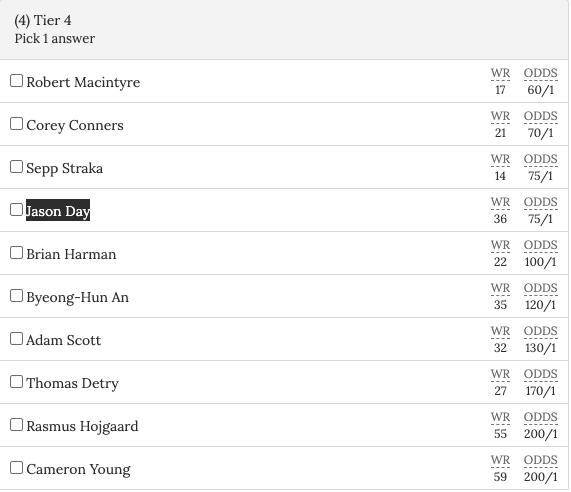Image resolution: width=571 pixels, height=492 pixels.
Task: Tick the Sepp Straka checkbox
Action: coord(16,167)
